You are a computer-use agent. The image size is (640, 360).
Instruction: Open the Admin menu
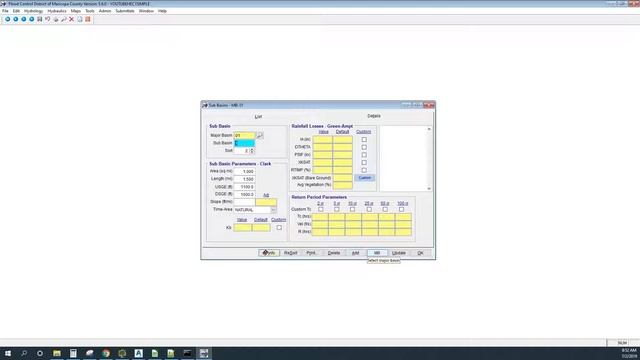tap(105, 11)
